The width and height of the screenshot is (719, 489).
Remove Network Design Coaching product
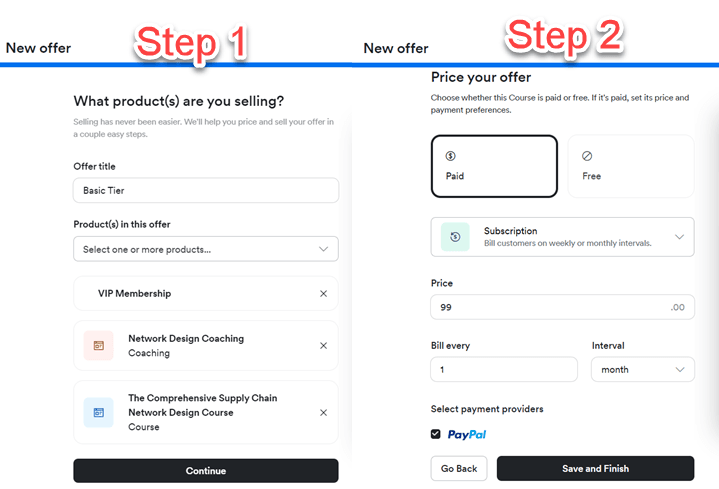pyautogui.click(x=323, y=346)
